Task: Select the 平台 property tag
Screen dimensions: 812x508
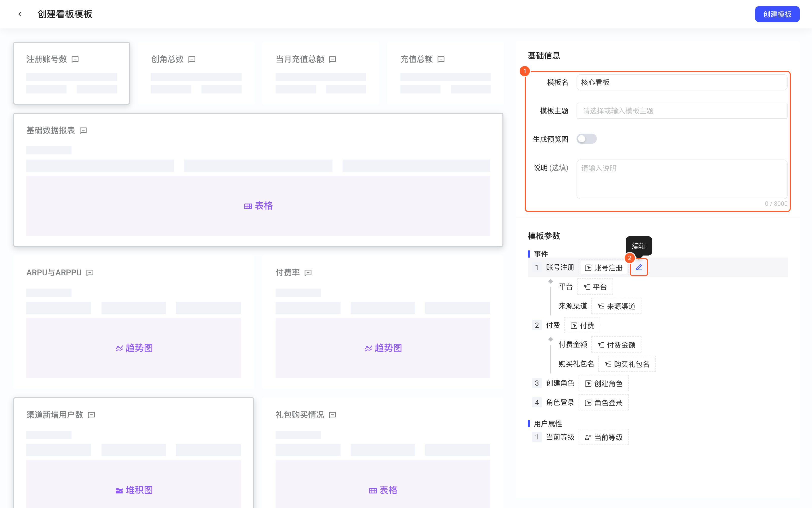Action: coord(595,287)
